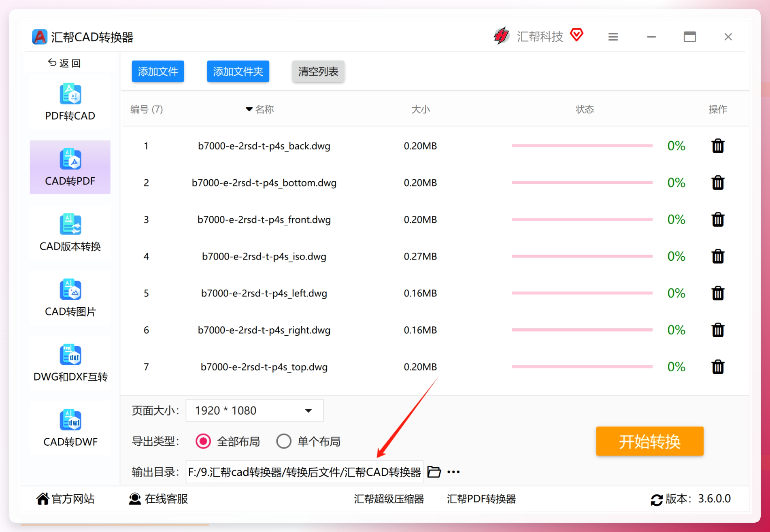Click the 添加文件夹 button
The height and width of the screenshot is (532, 770).
coord(238,72)
